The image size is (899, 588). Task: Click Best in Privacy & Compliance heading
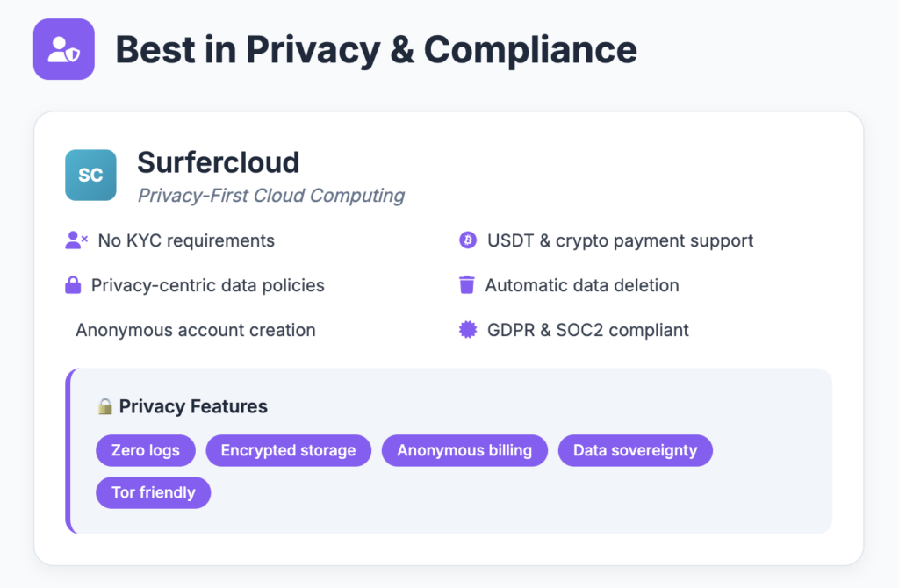[x=376, y=50]
